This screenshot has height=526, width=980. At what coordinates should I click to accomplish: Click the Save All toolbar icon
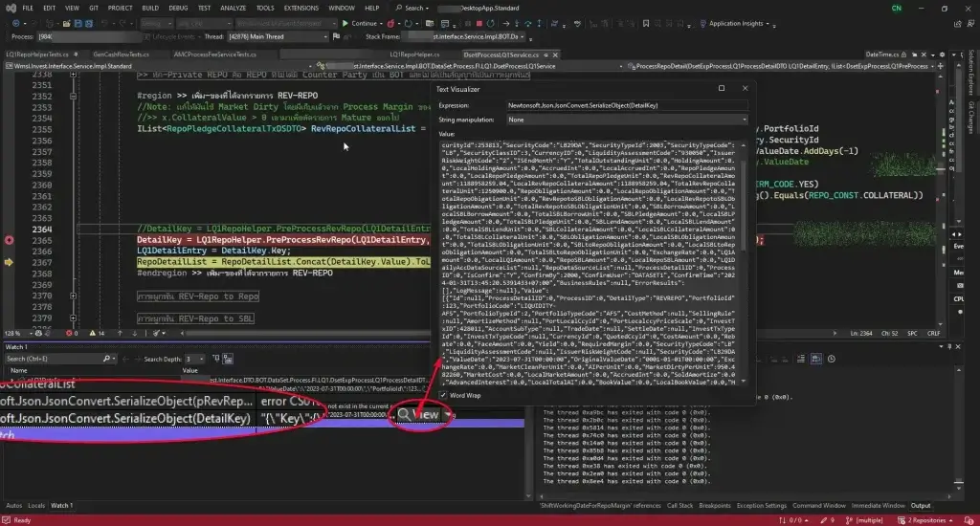pos(89,24)
